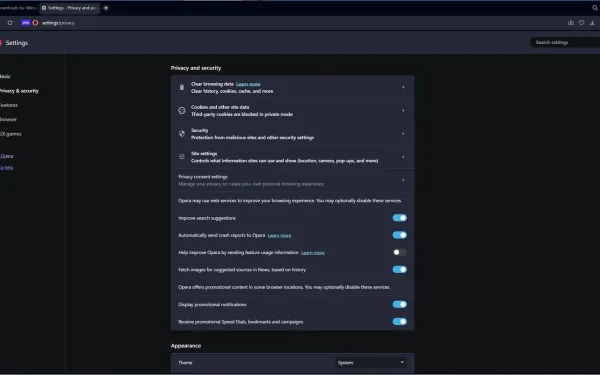Click the gear icon on the Settings tab
The width and height of the screenshot is (600, 375).
44,8
